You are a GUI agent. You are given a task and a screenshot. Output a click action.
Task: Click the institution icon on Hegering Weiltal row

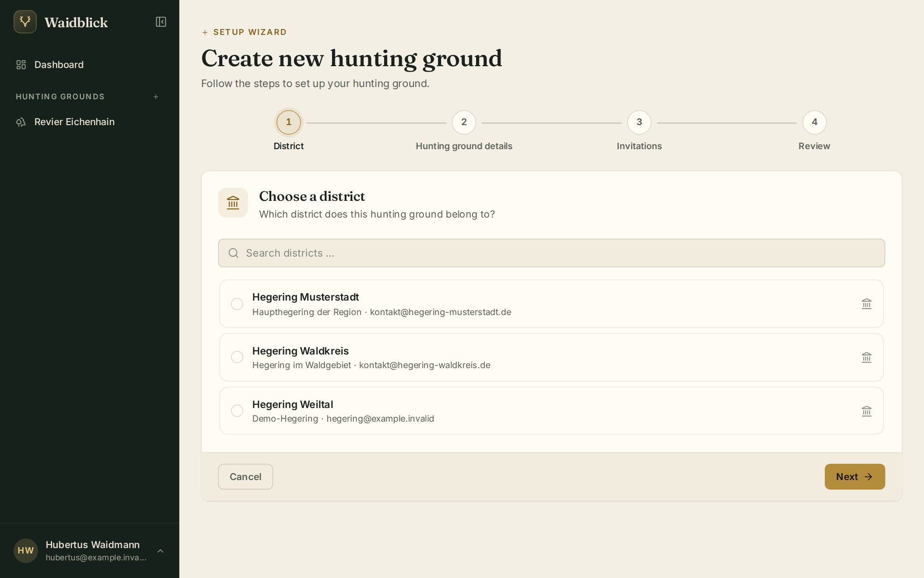click(866, 411)
